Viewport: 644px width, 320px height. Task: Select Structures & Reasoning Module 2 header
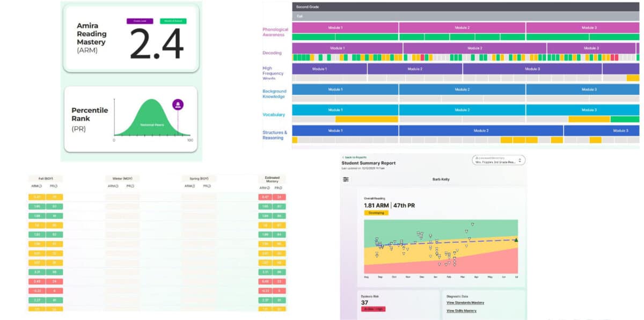[481, 130]
